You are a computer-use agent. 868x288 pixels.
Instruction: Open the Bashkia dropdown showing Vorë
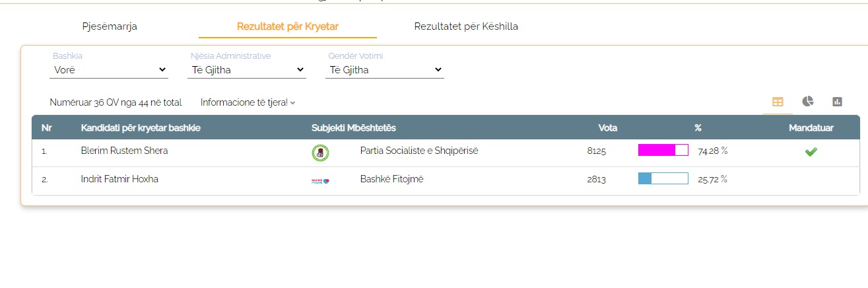pos(110,69)
